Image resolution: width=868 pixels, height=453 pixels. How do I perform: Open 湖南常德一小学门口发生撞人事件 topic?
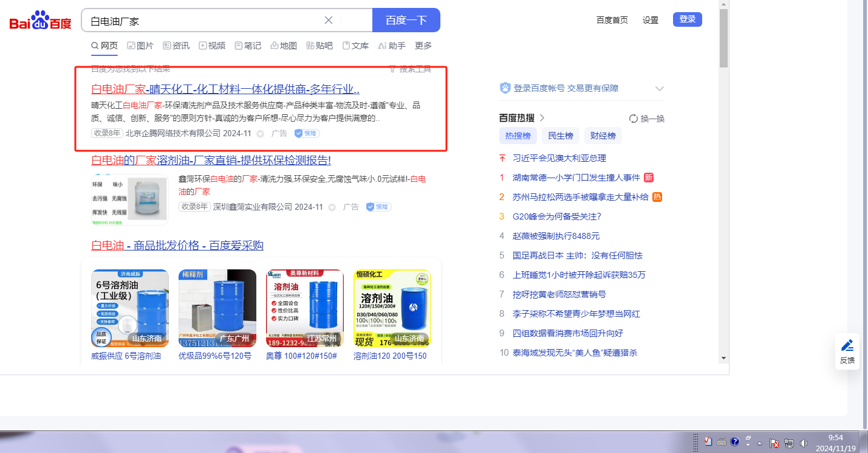576,178
